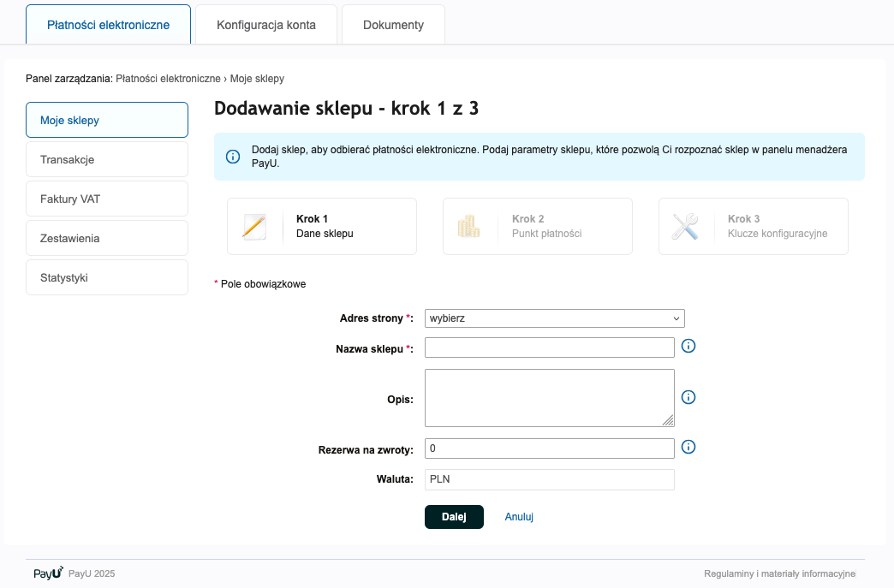
Task: Focus the Nazwa sklepu text field
Action: click(549, 347)
